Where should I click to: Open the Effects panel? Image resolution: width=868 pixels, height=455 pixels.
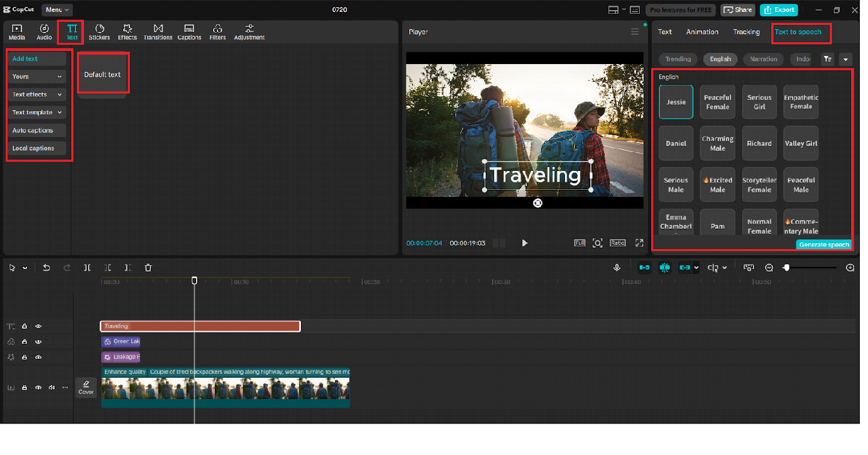point(127,32)
